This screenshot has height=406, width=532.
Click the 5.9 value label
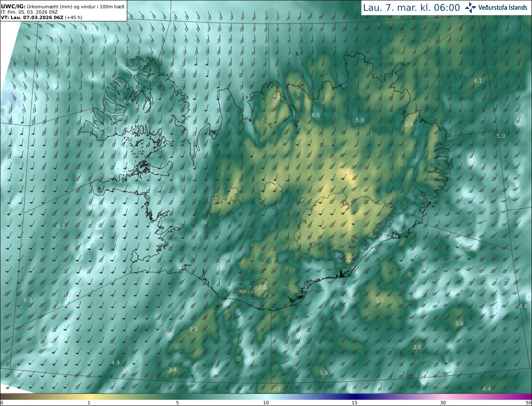[x=360, y=120]
